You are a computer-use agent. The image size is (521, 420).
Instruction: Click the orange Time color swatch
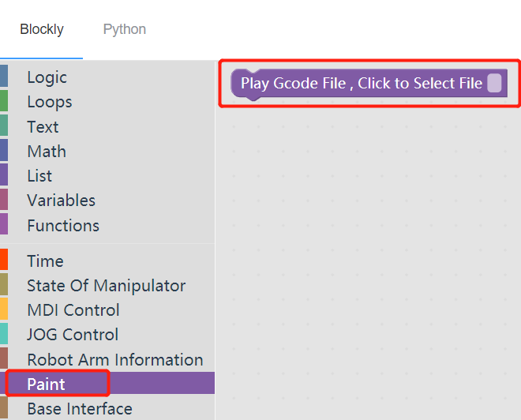point(4,259)
